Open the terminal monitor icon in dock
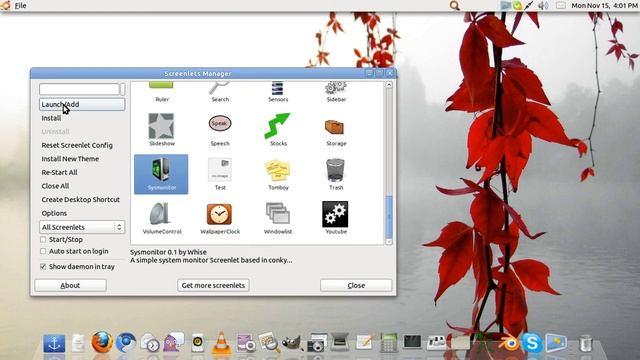The width and height of the screenshot is (640, 360). point(412,342)
